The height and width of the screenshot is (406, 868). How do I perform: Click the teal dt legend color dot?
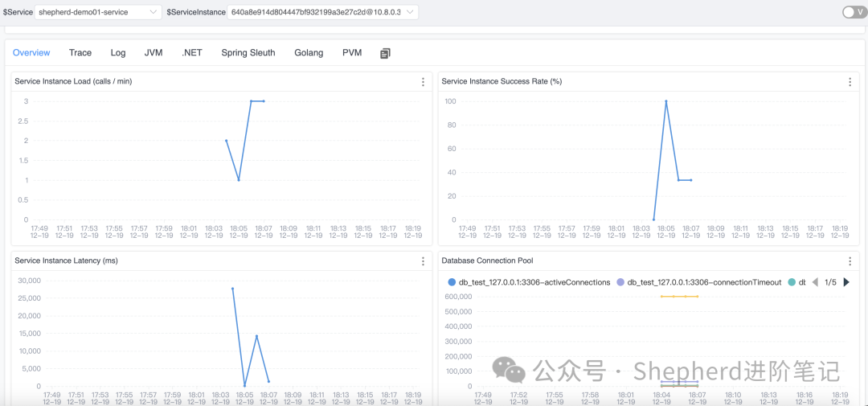pos(792,282)
